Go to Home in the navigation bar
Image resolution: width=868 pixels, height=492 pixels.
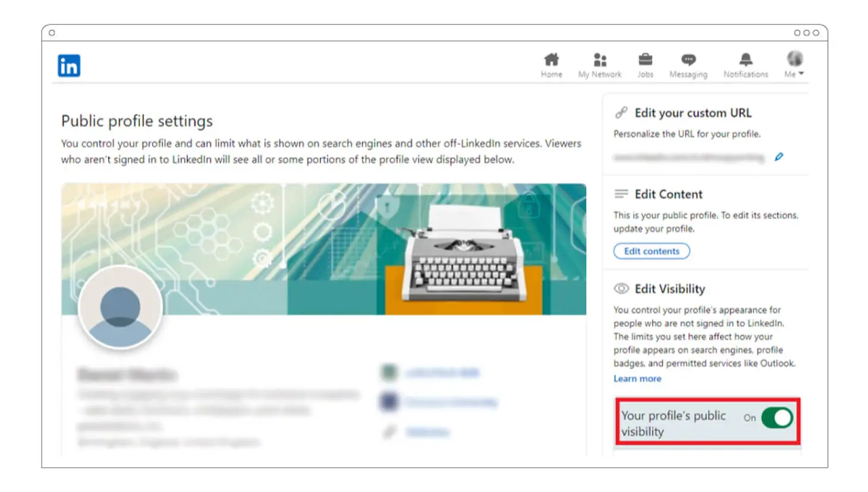[551, 65]
